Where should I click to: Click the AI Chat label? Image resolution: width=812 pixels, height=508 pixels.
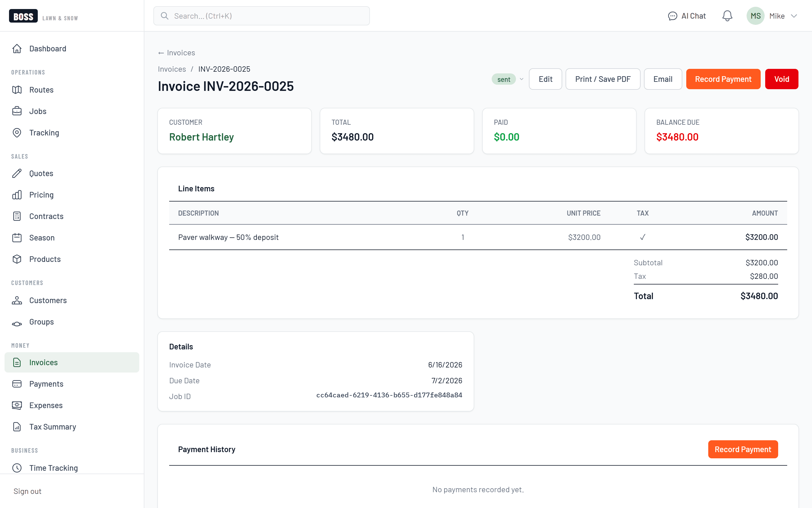(694, 16)
